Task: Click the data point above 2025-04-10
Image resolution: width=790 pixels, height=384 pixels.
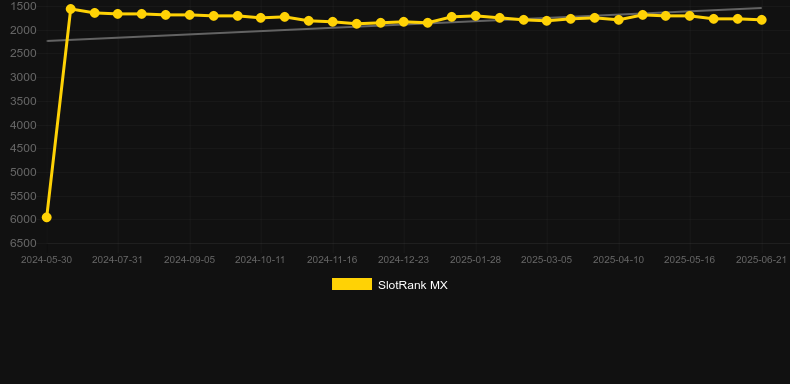Action: coord(619,20)
